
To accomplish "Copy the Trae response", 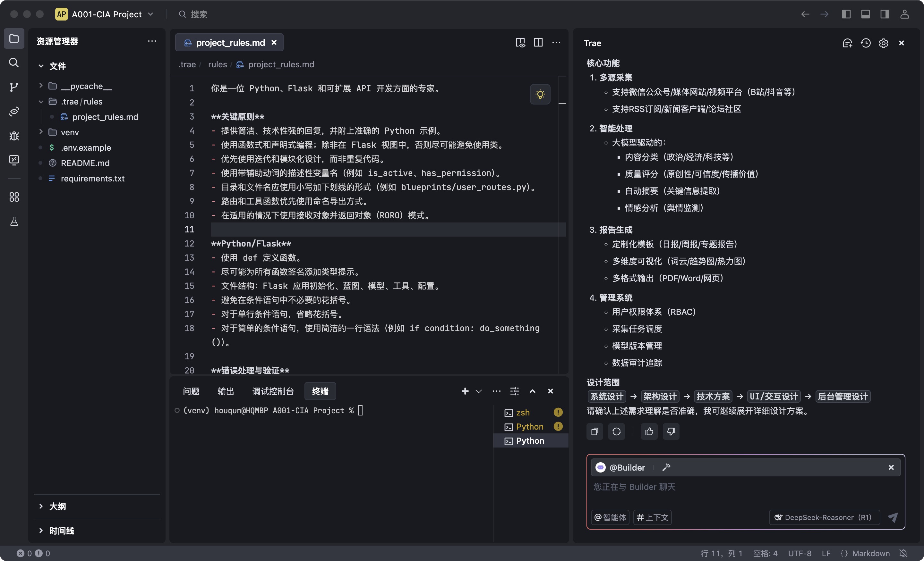I will click(x=595, y=431).
